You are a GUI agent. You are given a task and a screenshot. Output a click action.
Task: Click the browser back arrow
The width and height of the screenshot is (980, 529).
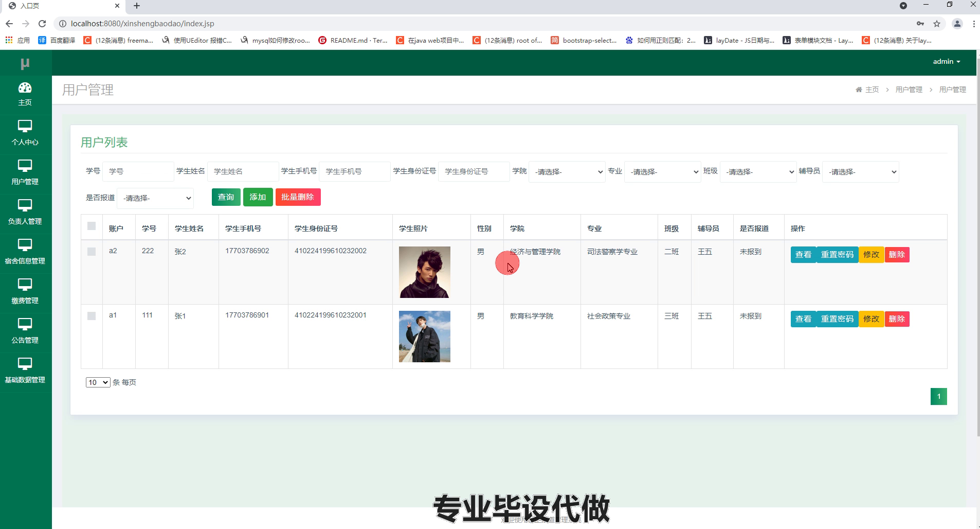[9, 24]
